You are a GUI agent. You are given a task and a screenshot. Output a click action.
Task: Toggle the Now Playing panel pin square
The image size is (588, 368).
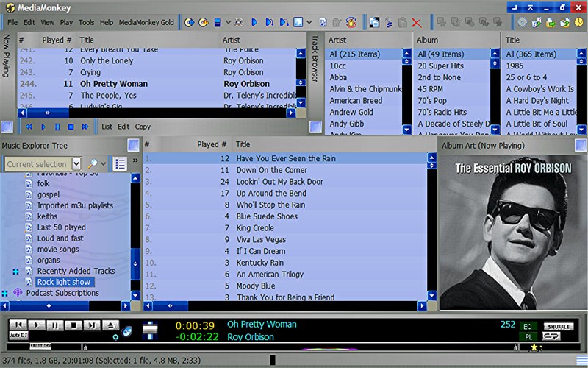coord(7,127)
